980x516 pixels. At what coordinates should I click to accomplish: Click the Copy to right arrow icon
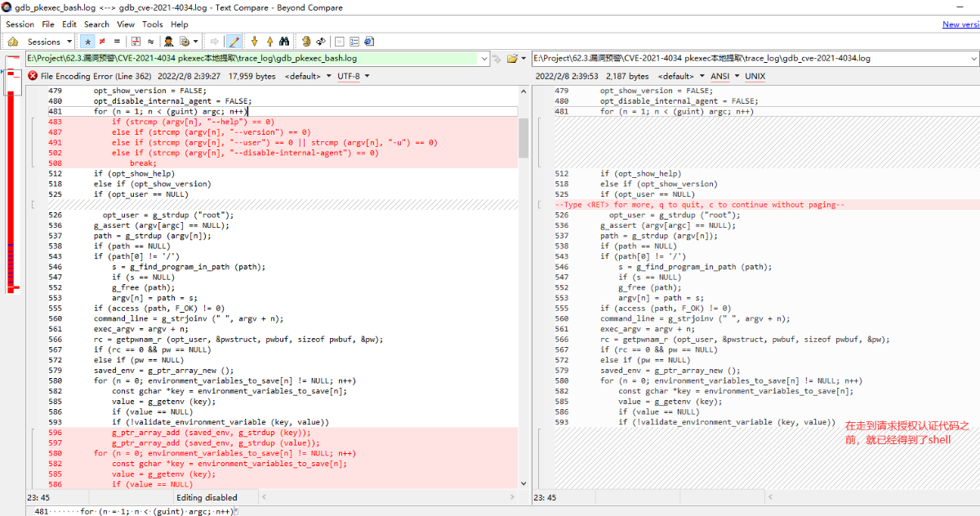pos(215,41)
